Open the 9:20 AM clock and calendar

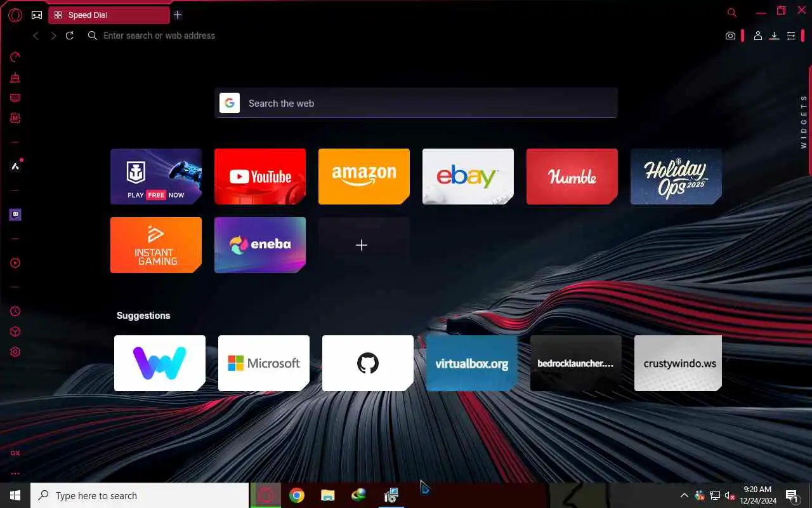758,495
